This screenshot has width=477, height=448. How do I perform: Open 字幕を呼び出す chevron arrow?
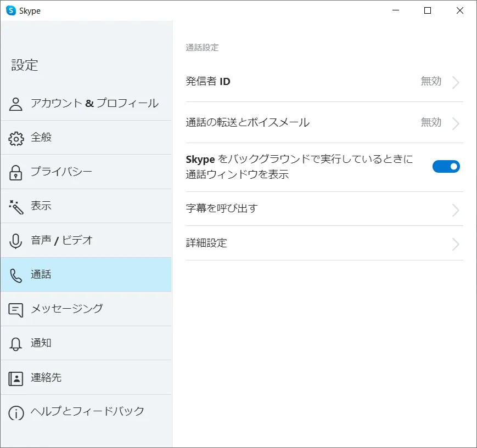(x=456, y=210)
